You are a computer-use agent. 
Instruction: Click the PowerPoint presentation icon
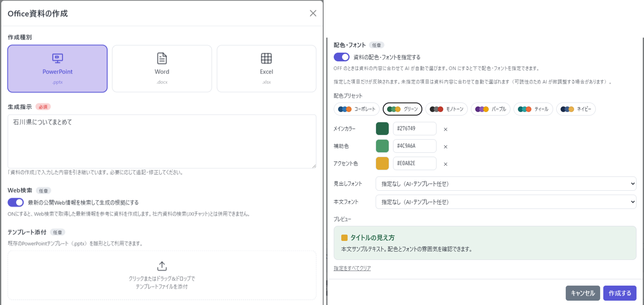[x=57, y=58]
